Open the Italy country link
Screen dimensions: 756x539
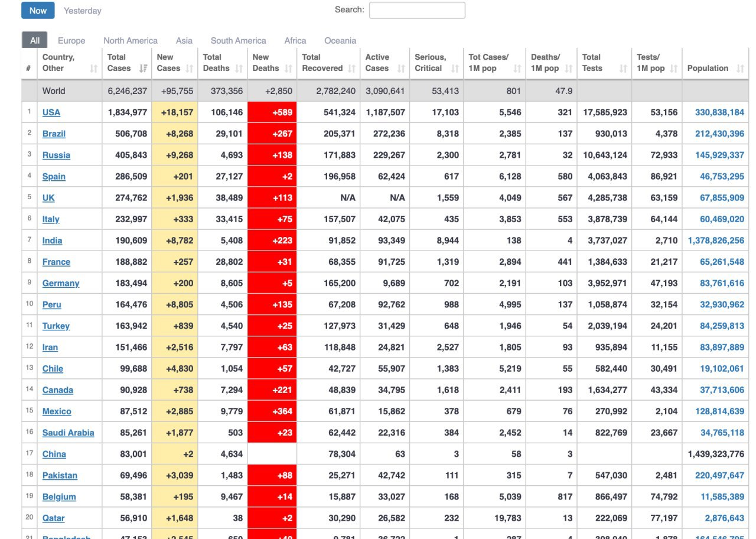pos(51,219)
